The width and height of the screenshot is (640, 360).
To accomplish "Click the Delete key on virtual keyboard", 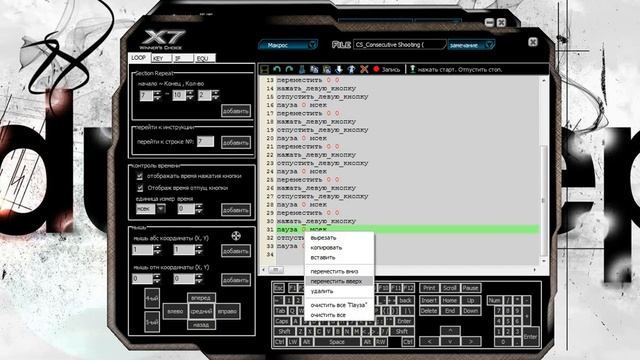I will [x=429, y=311].
